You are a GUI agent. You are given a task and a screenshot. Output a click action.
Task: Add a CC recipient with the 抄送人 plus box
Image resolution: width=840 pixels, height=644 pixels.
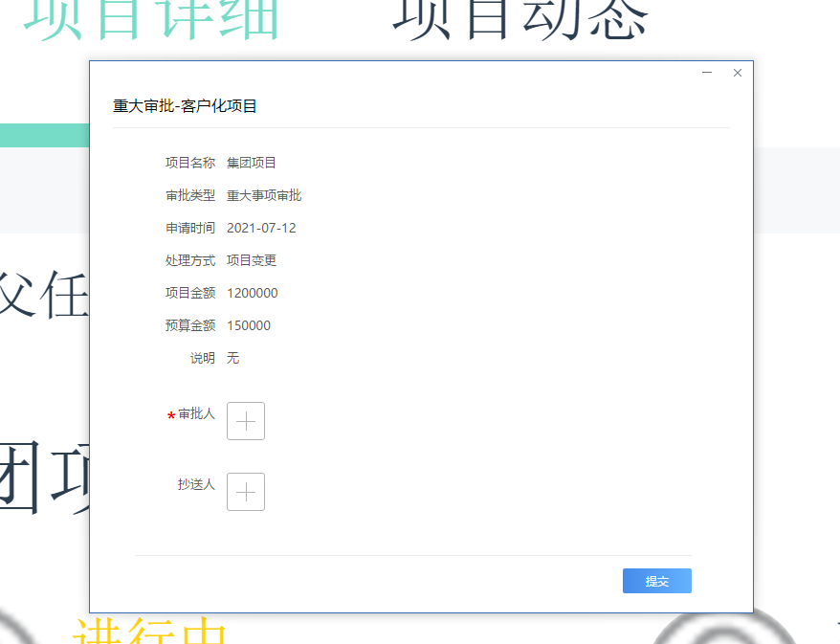coord(246,492)
